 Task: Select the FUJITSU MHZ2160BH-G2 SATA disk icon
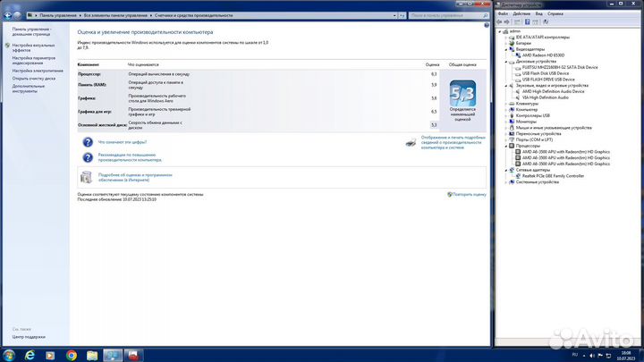tap(518, 67)
